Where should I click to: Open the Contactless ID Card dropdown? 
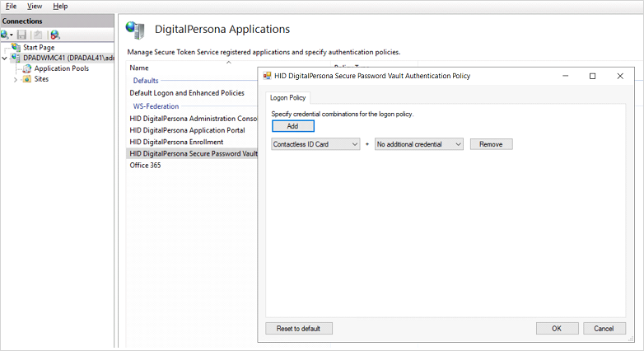(x=315, y=144)
